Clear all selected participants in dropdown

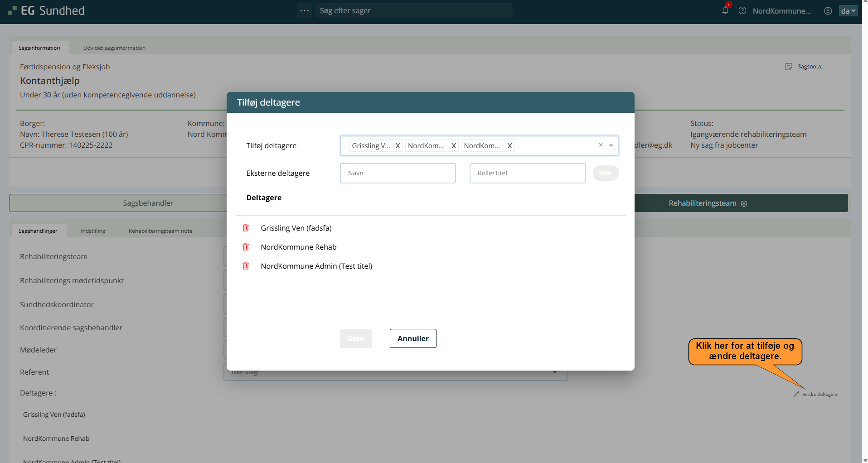(x=601, y=145)
